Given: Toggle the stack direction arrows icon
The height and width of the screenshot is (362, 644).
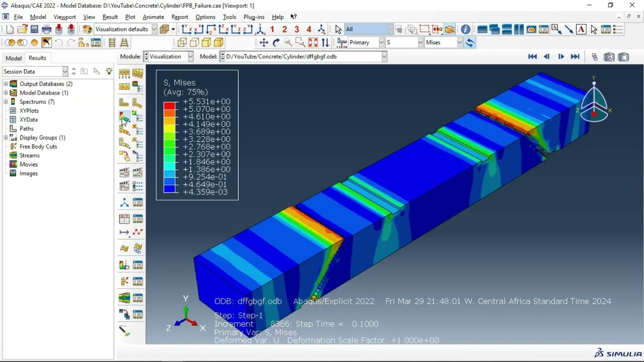Looking at the screenshot, I should click(x=325, y=43).
